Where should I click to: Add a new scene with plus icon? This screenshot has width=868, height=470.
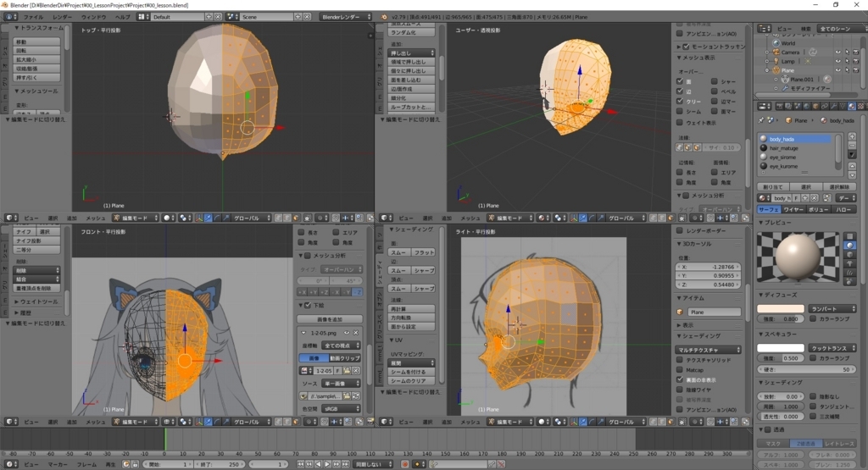coord(298,17)
